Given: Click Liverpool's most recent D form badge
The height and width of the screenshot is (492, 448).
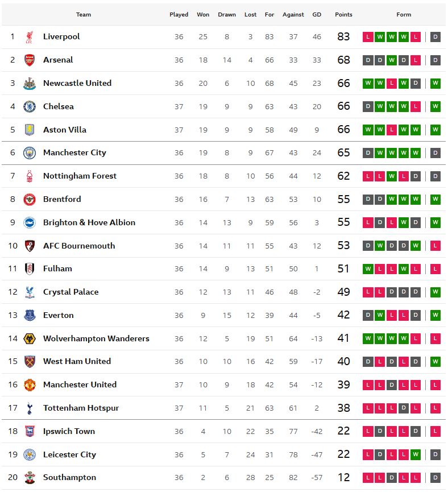Looking at the screenshot, I should point(435,37).
